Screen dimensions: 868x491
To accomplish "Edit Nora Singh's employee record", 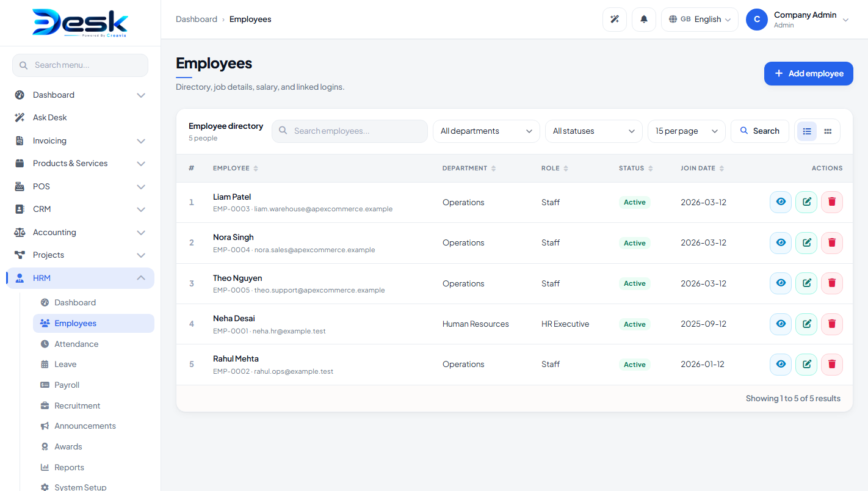I will (x=806, y=242).
